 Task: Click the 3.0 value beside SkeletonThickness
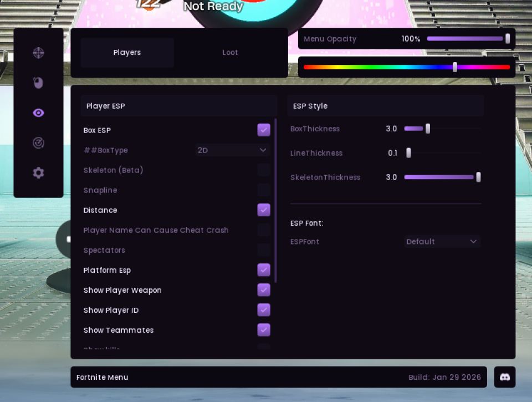click(x=391, y=177)
